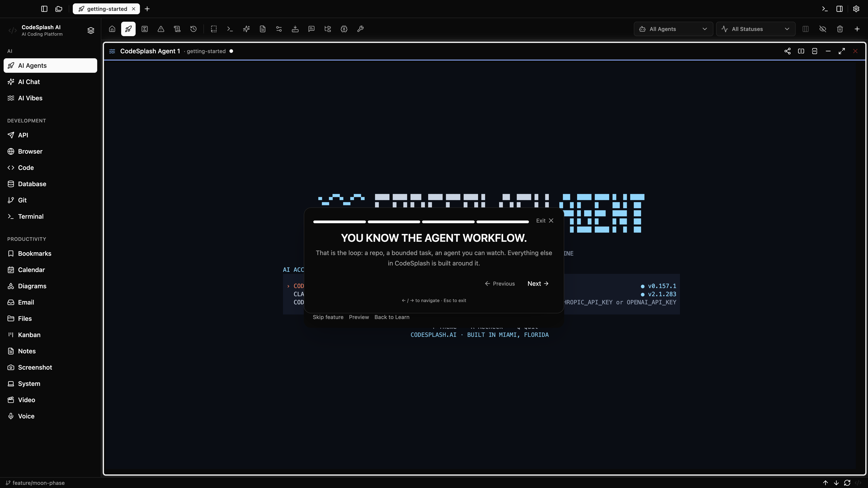868x488 pixels.
Task: Click the up arrow in status bar
Action: (826, 483)
